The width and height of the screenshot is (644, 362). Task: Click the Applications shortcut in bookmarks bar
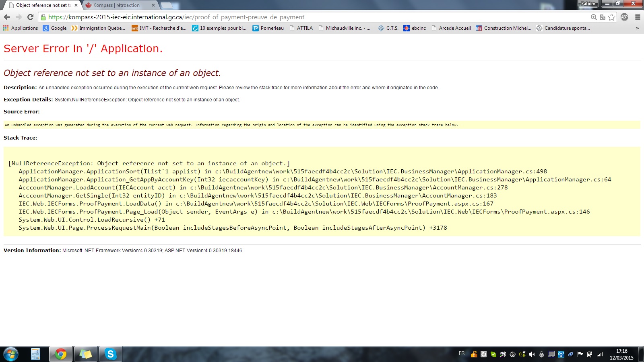pyautogui.click(x=21, y=28)
